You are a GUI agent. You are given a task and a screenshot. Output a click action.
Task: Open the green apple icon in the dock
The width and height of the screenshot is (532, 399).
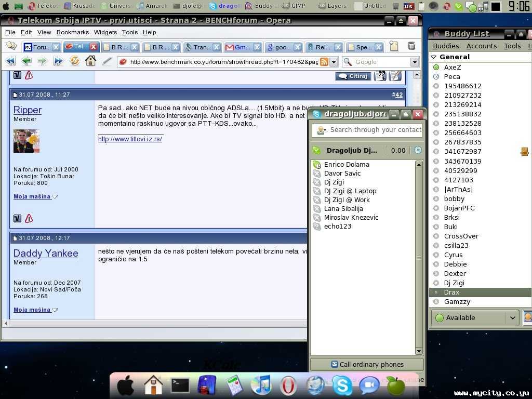[x=395, y=386]
